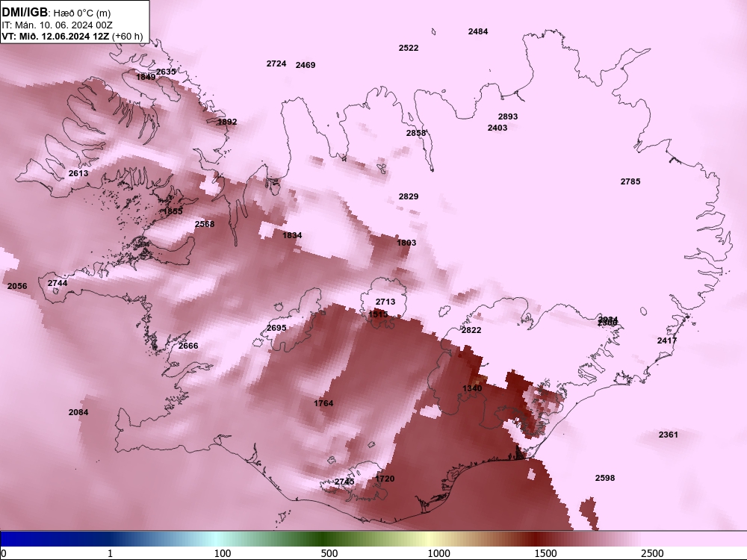Select the map value 2598
Viewport: 747px width, 560px height.
[604, 478]
